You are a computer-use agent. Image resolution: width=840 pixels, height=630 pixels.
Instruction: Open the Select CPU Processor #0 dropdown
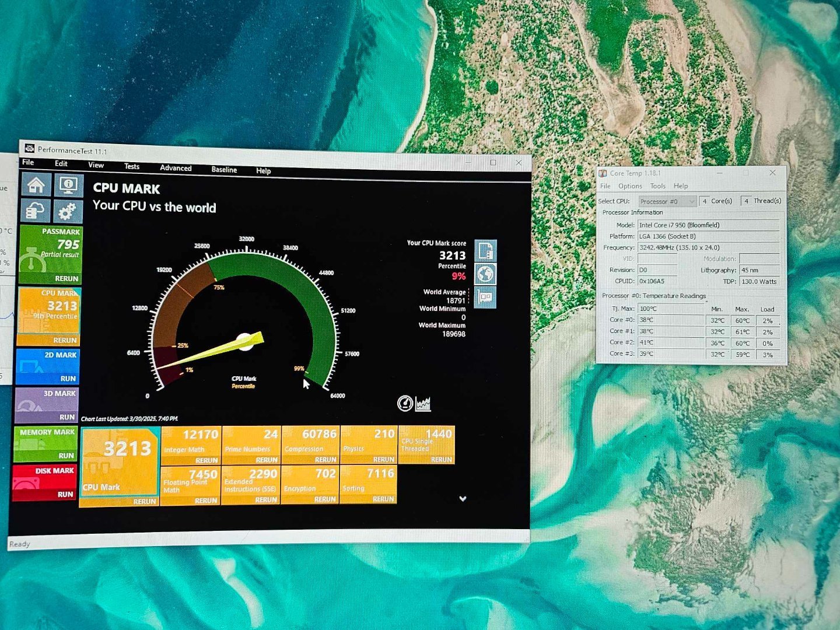pyautogui.click(x=668, y=201)
